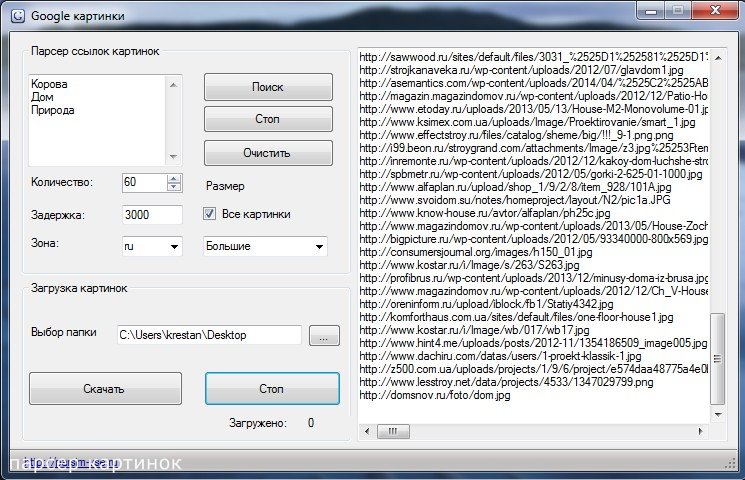
Task: Open folder browse dialog with ... button
Action: 324,335
